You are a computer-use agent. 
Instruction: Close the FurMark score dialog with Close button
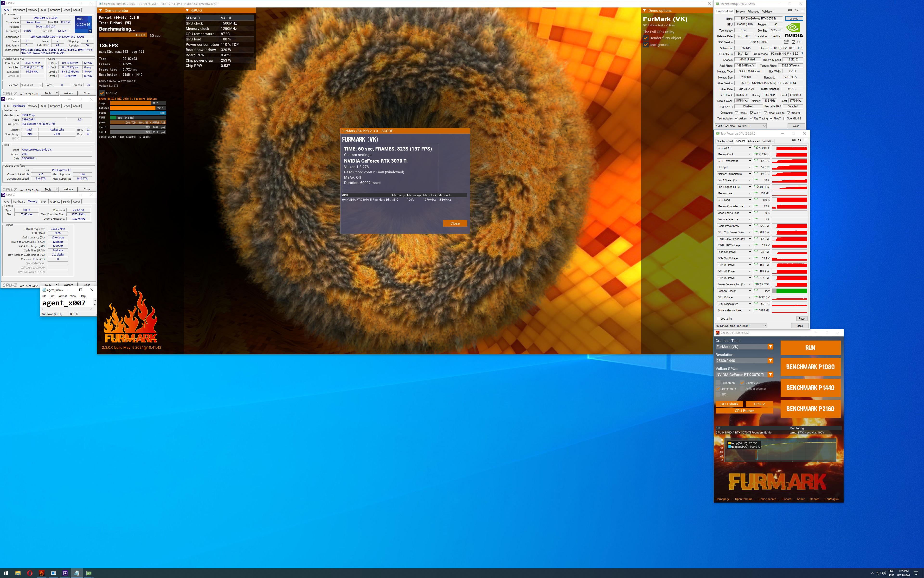pyautogui.click(x=455, y=223)
